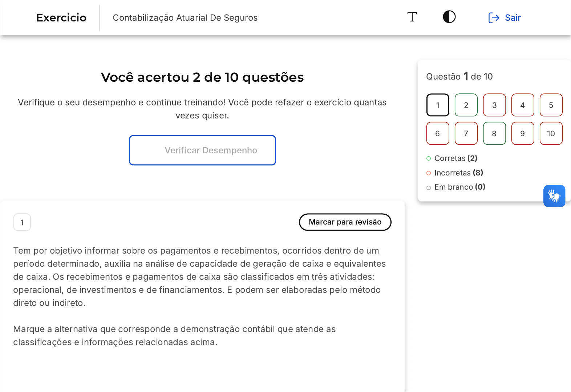Click the Verificar Desempenho button

pyautogui.click(x=202, y=150)
